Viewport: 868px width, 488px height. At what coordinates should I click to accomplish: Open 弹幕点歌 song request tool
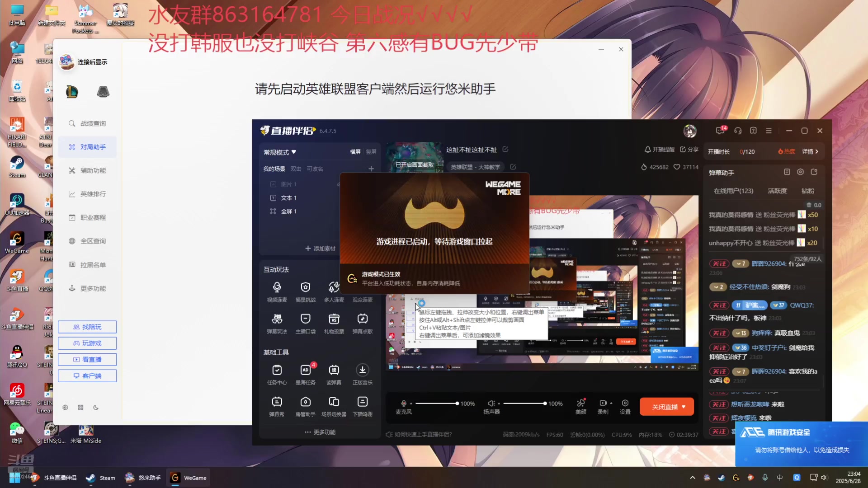[362, 324]
